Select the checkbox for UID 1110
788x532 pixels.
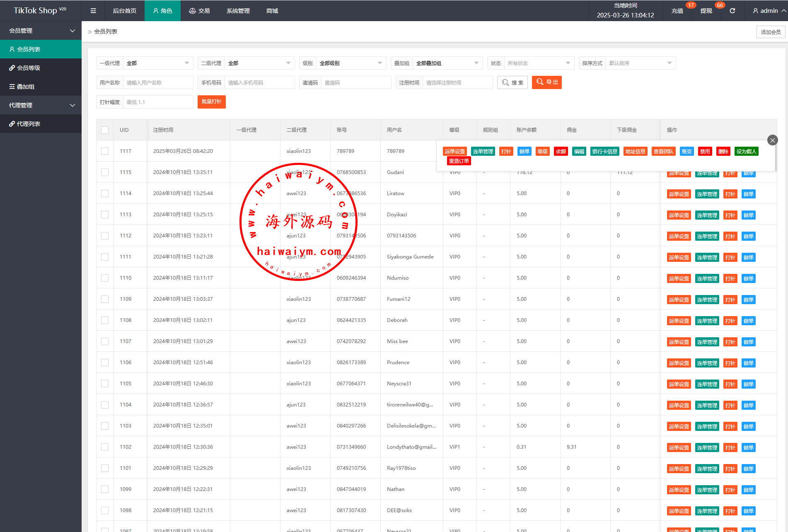105,278
